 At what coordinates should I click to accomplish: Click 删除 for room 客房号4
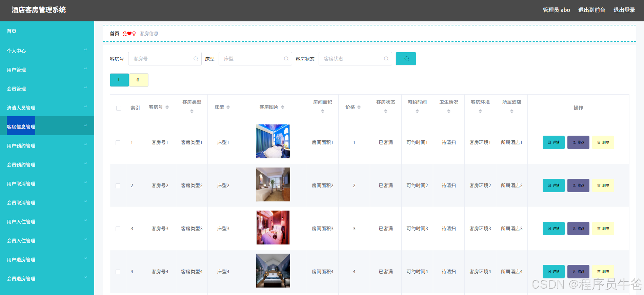tap(603, 272)
